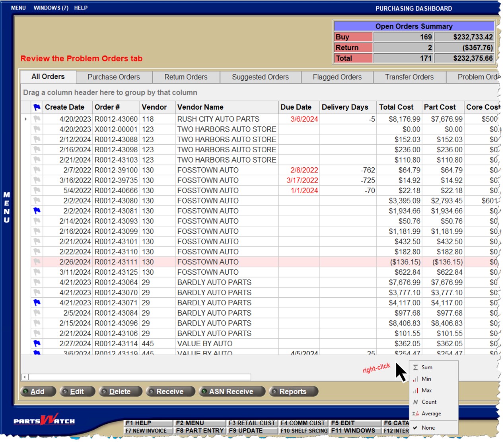
Task: Click the Sum sigma icon in context menu
Action: click(415, 367)
